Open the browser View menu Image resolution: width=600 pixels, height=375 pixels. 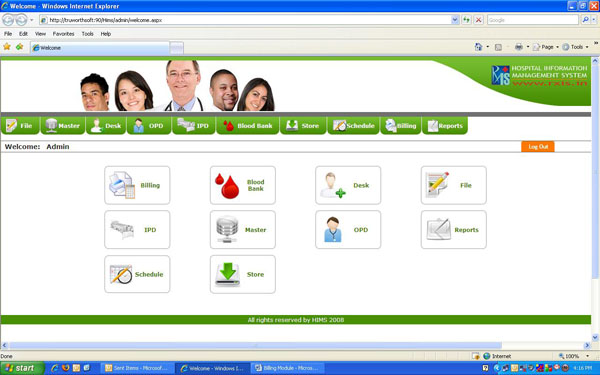pyautogui.click(x=40, y=34)
